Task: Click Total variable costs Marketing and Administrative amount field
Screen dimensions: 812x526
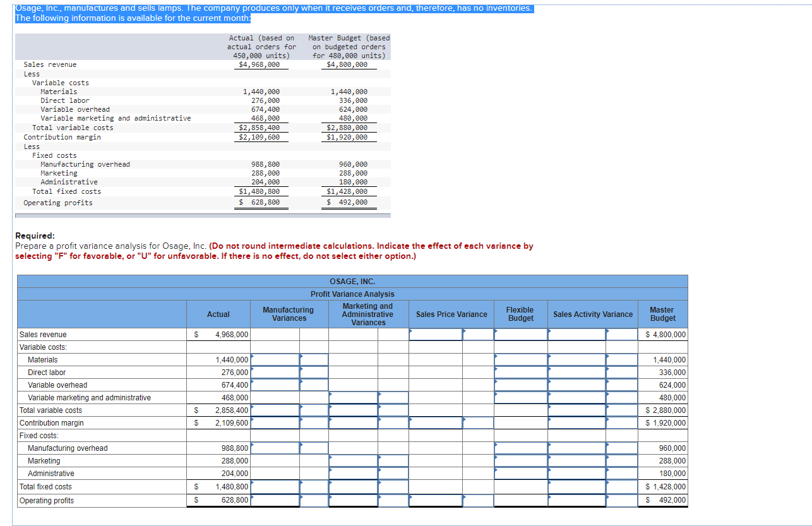Action: point(354,410)
